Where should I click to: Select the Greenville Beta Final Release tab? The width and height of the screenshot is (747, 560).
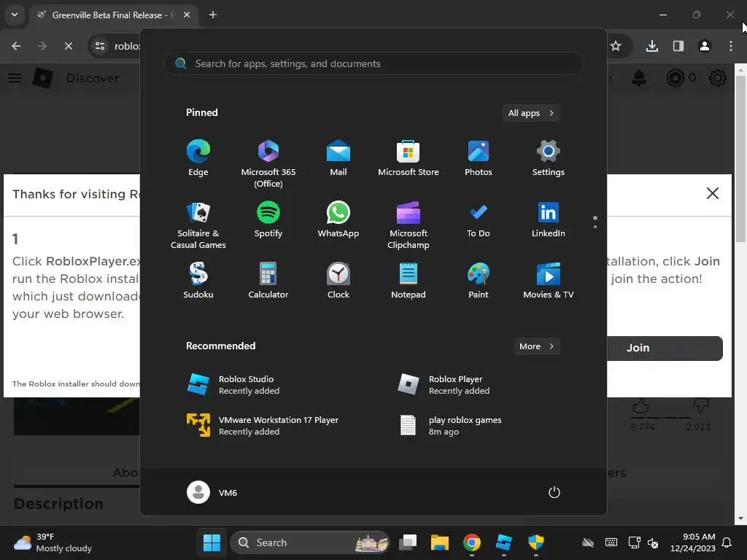coord(113,15)
